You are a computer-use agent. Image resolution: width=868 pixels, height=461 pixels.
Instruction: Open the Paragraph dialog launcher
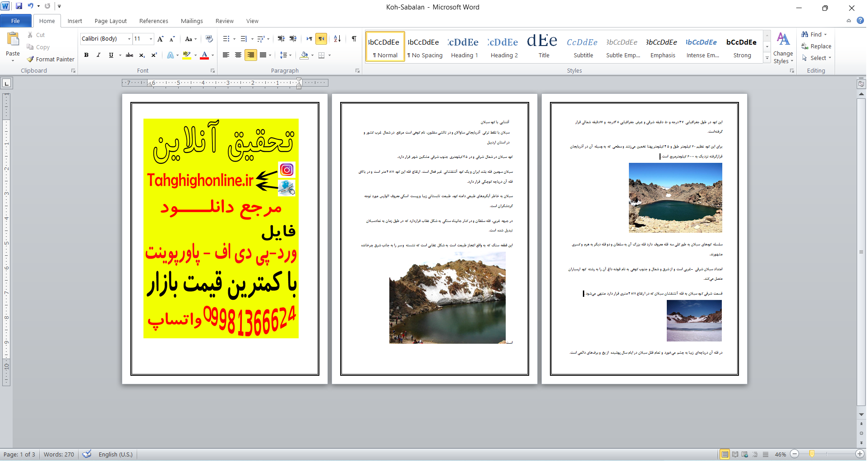coord(357,71)
